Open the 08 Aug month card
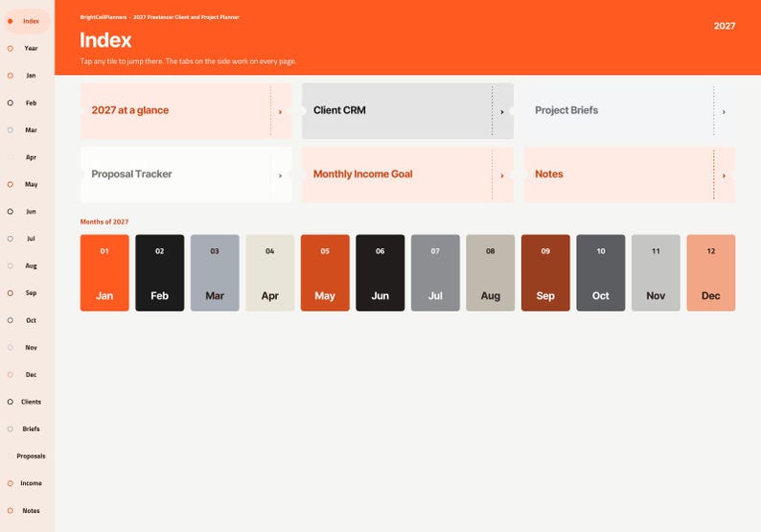Viewport: 761px width, 532px height. click(x=491, y=273)
